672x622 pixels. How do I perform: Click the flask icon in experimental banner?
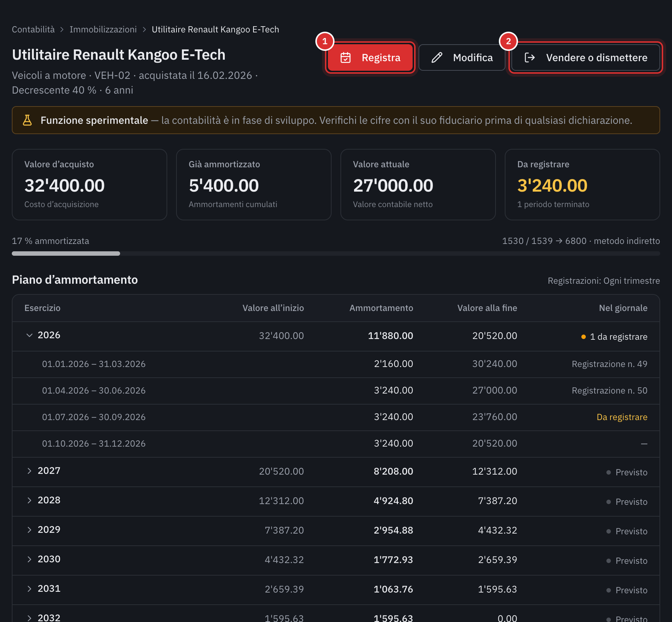point(27,120)
